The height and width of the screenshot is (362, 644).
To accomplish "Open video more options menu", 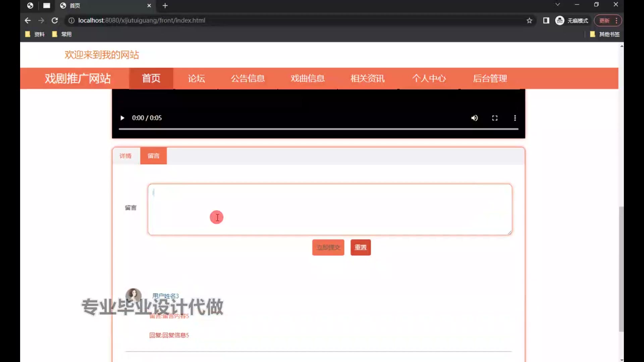I will 515,118.
